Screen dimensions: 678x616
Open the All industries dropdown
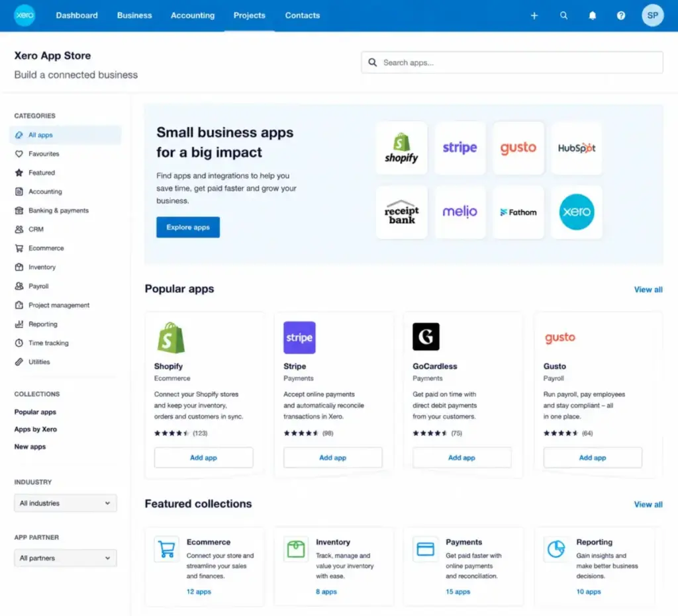point(66,504)
